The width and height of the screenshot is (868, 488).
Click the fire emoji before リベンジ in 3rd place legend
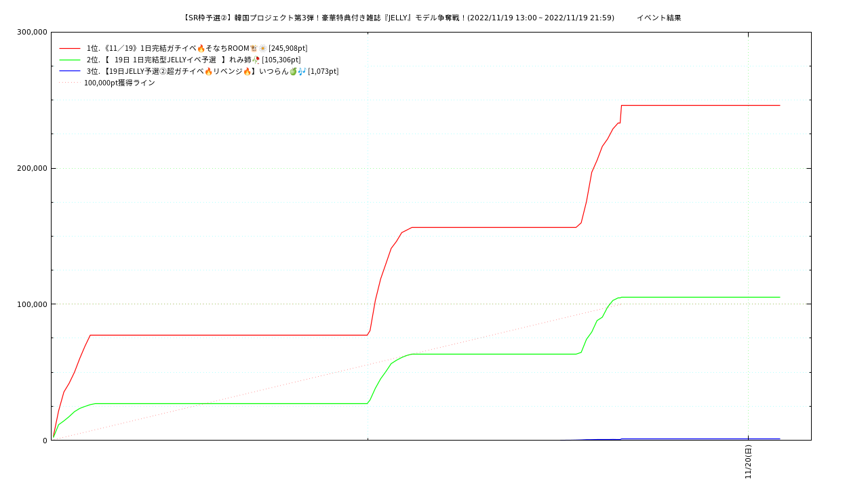(x=208, y=71)
